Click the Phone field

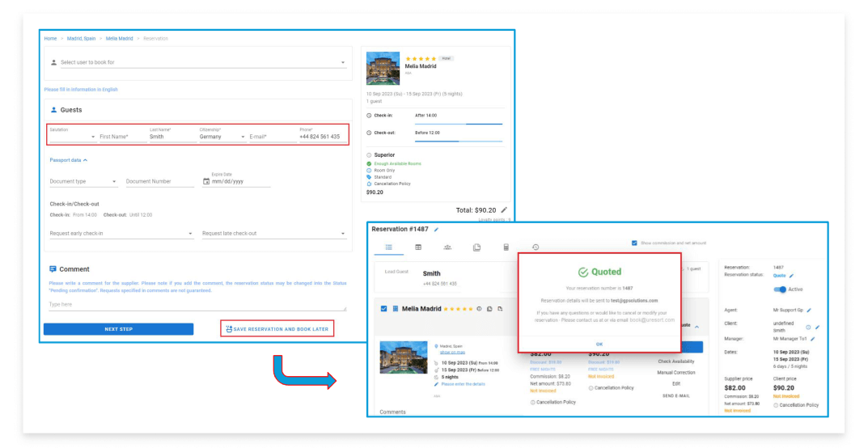click(x=323, y=134)
